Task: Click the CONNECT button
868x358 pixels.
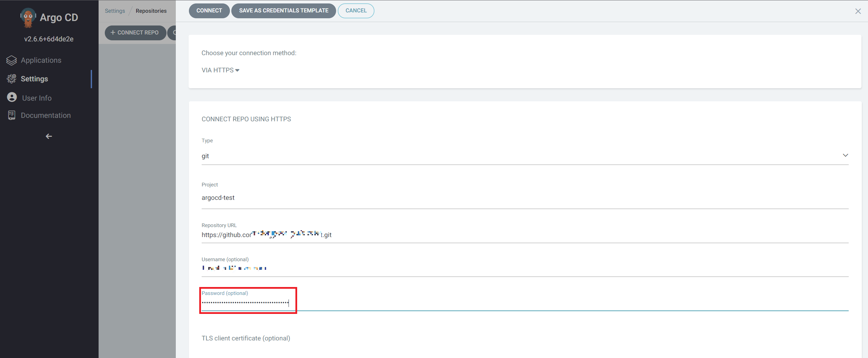Action: click(209, 11)
